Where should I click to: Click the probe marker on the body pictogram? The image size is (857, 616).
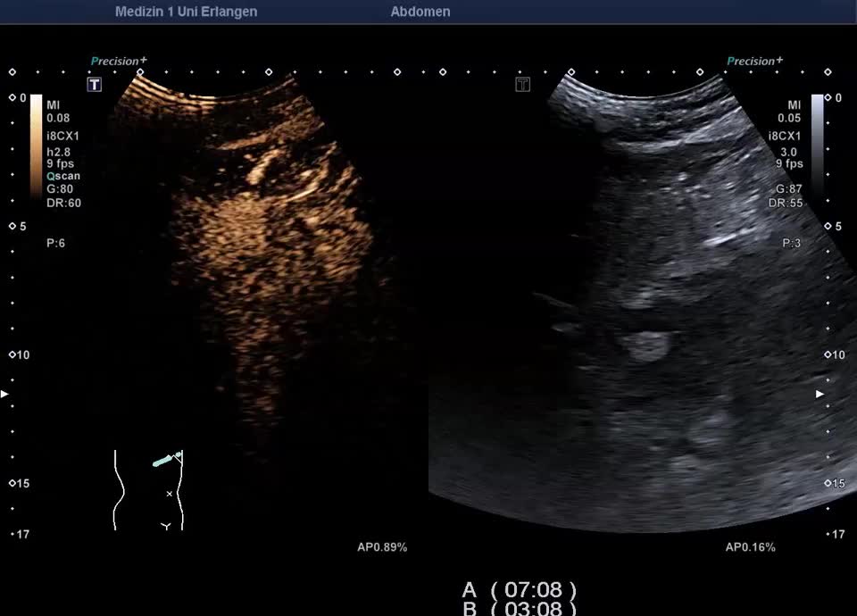pyautogui.click(x=166, y=460)
